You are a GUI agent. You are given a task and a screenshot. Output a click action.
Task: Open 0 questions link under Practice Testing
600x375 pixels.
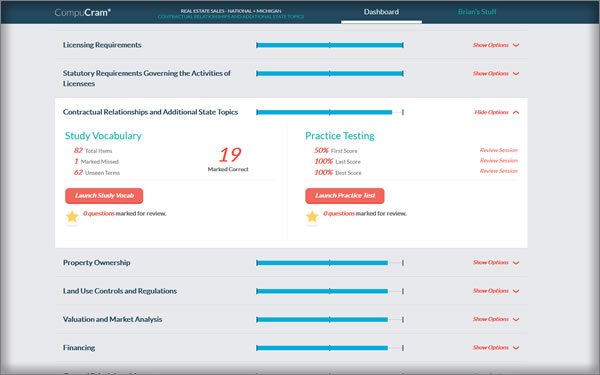339,214
